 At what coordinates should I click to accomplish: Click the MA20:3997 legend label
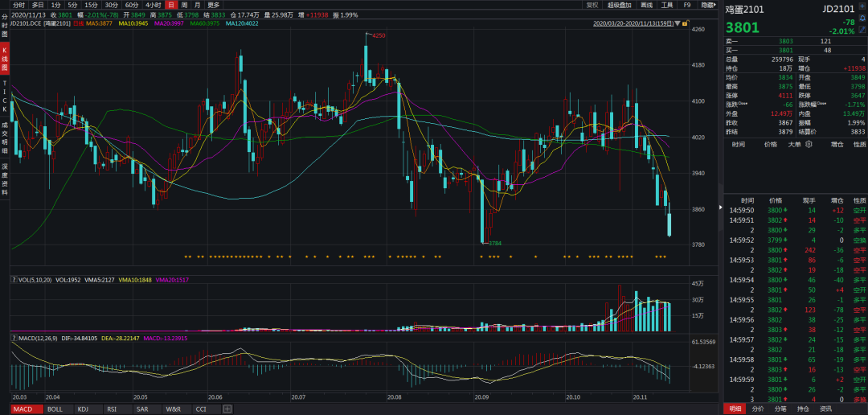169,24
